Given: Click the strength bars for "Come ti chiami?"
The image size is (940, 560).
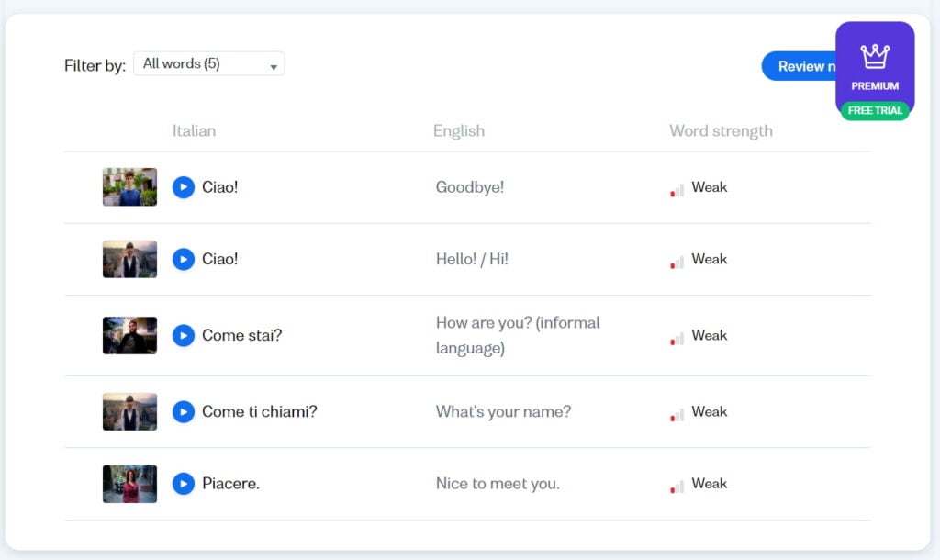Looking at the screenshot, I should pos(677,411).
